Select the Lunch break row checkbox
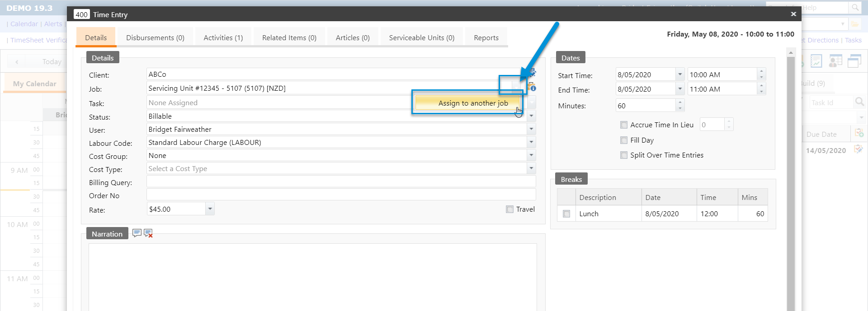This screenshot has width=868, height=311. coord(566,214)
